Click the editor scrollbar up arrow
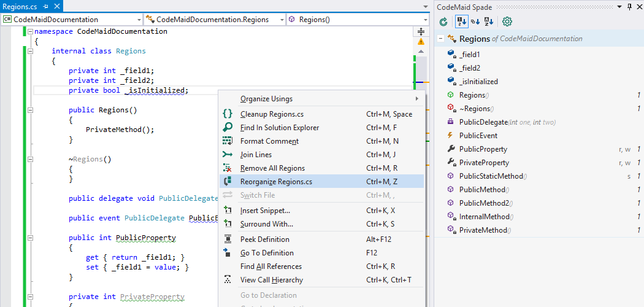The width and height of the screenshot is (644, 307). (421, 52)
